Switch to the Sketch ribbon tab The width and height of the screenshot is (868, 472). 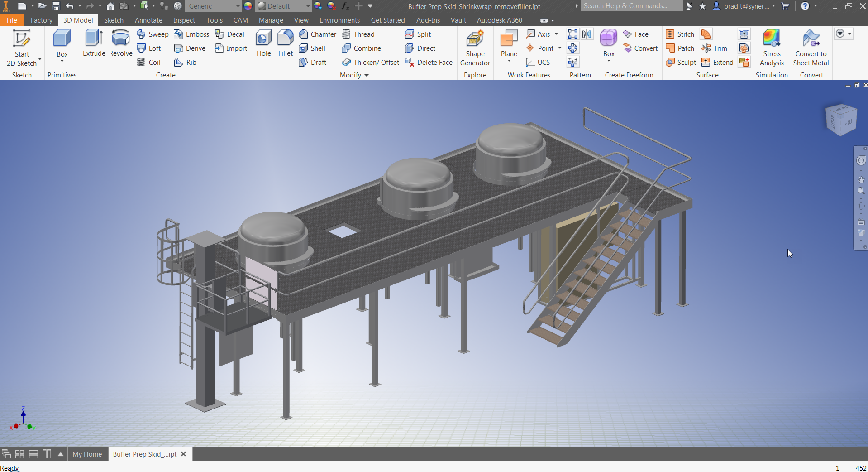click(113, 20)
